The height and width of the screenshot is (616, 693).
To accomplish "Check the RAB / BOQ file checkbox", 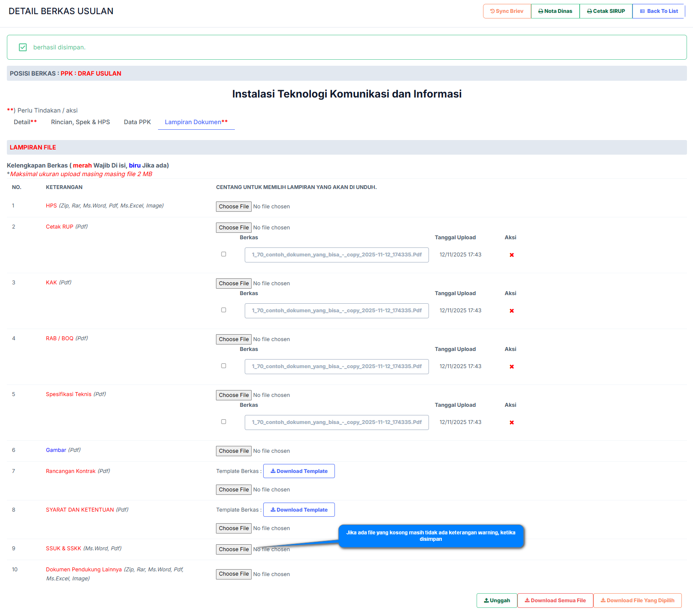I will [x=224, y=366].
